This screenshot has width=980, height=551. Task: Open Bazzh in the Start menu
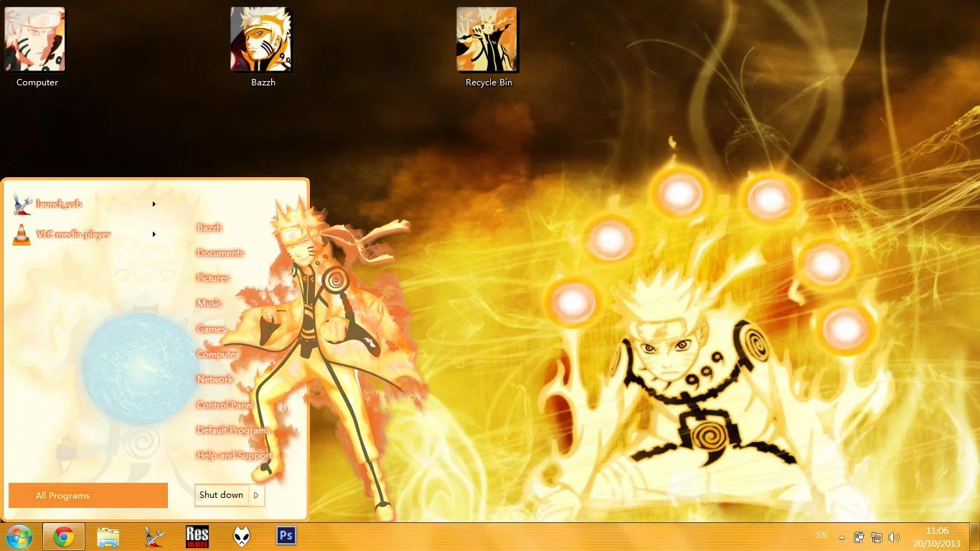pyautogui.click(x=209, y=228)
